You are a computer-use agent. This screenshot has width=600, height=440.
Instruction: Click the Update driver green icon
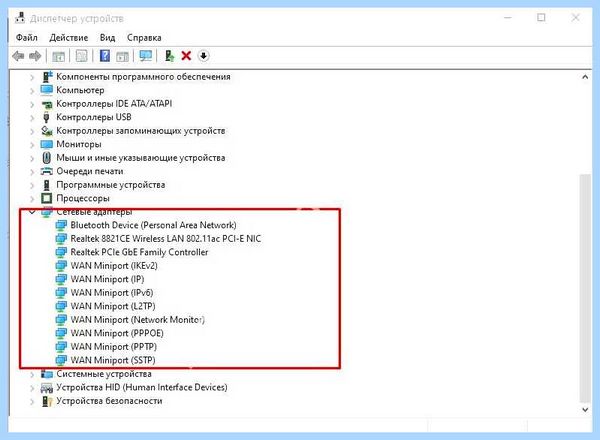point(170,56)
